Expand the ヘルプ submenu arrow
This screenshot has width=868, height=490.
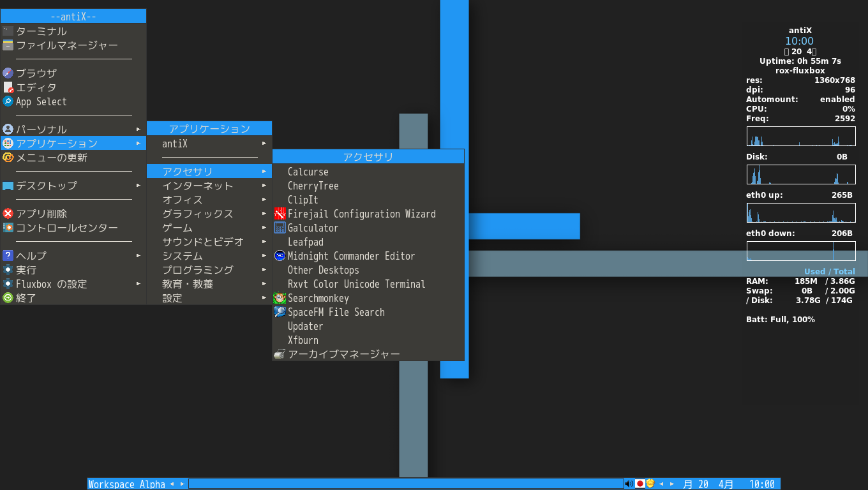138,256
